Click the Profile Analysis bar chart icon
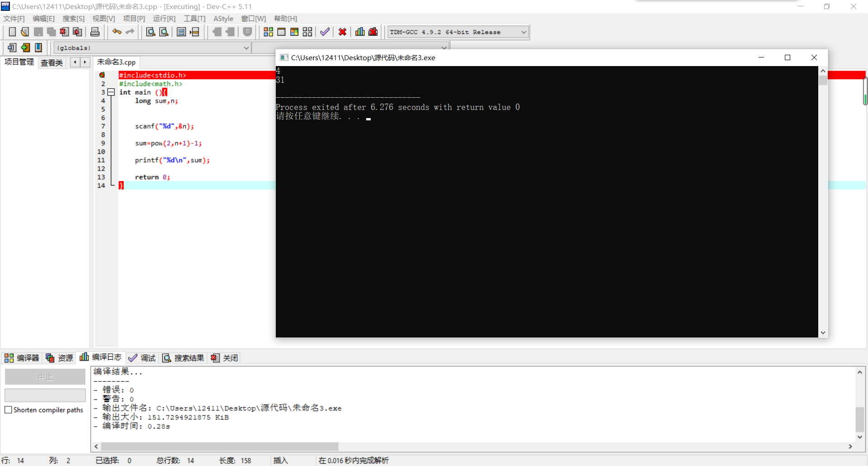 (360, 32)
